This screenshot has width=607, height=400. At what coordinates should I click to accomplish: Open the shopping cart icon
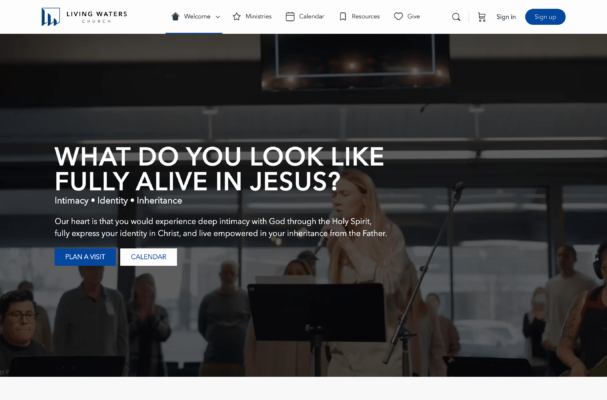[482, 17]
